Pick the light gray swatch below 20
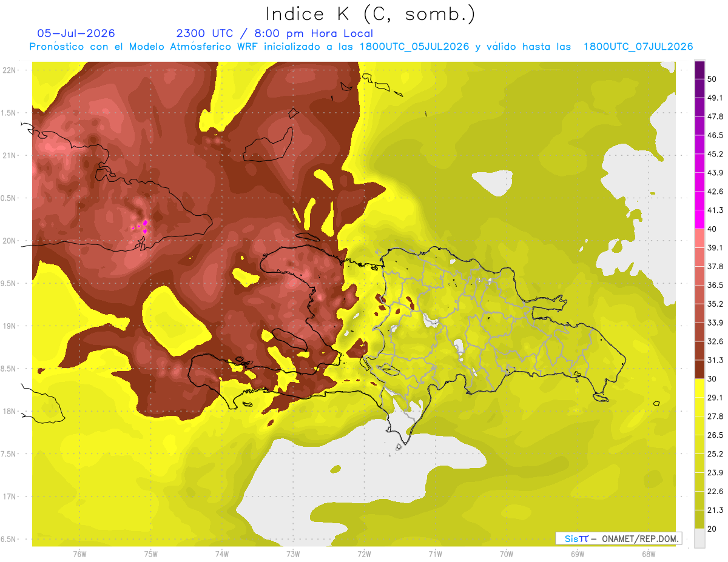Viewport: 728px width, 562px height. (x=699, y=538)
